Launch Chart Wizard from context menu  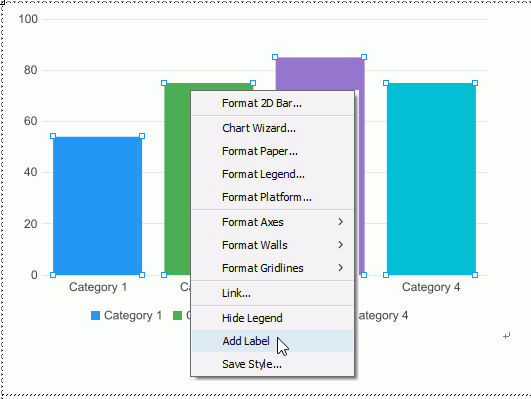pos(273,128)
